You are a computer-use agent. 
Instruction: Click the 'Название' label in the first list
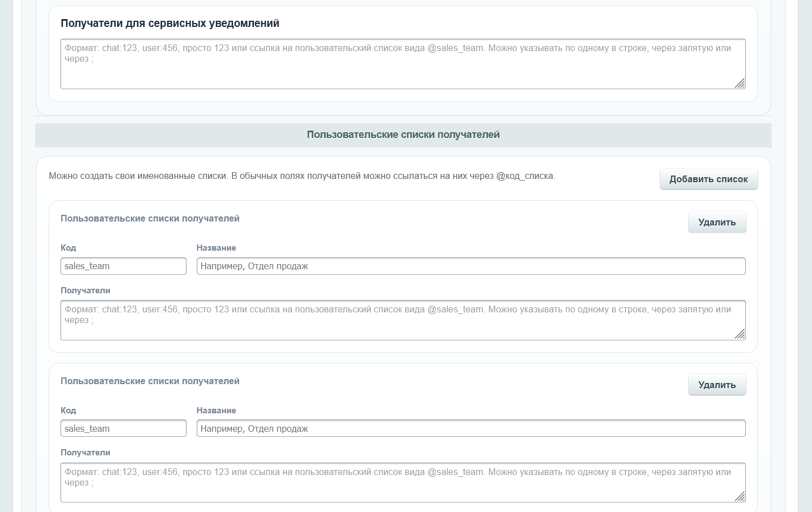coord(216,248)
